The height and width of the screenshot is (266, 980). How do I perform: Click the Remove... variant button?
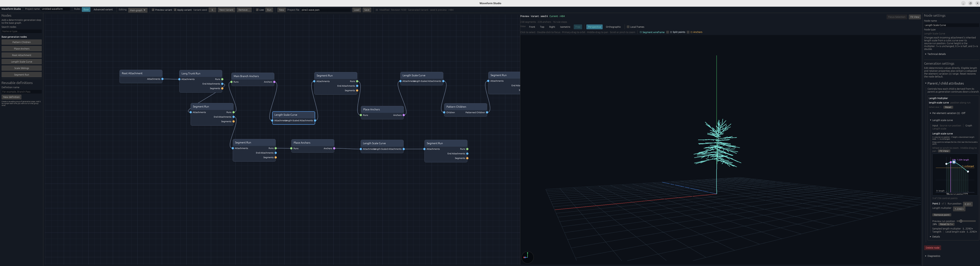244,10
